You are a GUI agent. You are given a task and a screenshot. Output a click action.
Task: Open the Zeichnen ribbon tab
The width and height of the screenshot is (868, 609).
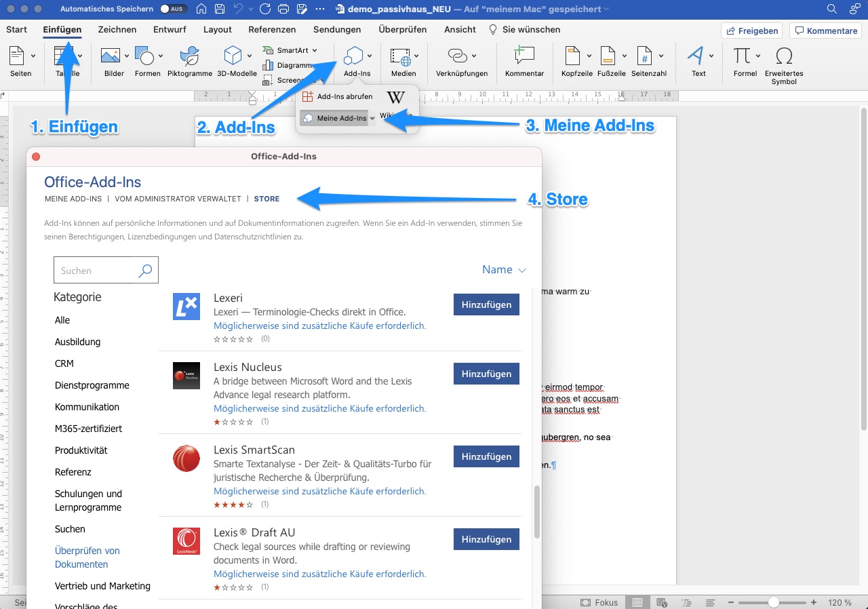point(117,29)
